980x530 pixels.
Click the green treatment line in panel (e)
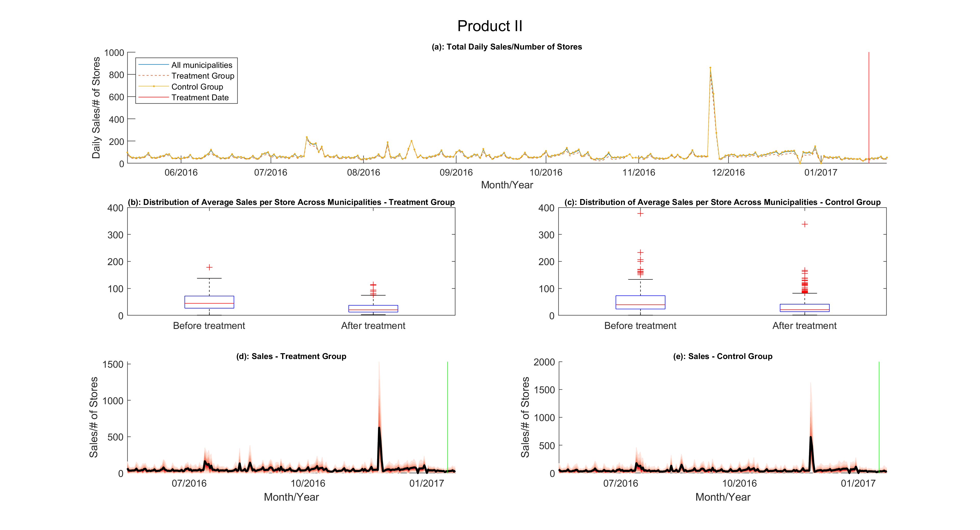coord(879,417)
